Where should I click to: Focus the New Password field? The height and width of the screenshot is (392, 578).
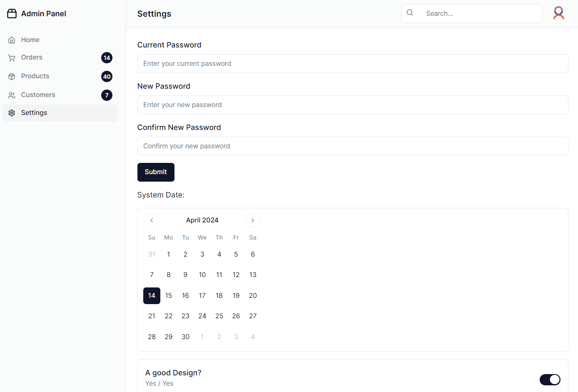353,105
